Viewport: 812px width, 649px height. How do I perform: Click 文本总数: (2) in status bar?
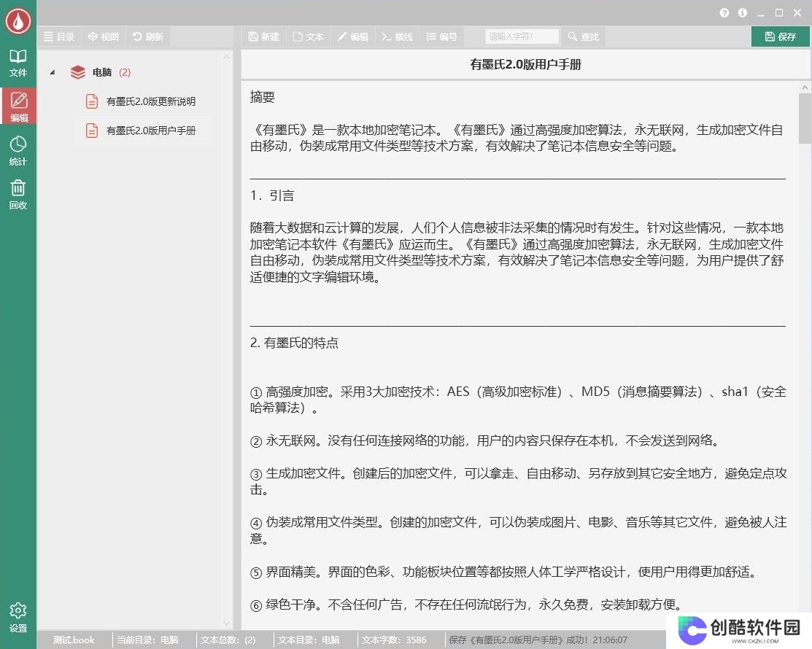click(x=228, y=640)
